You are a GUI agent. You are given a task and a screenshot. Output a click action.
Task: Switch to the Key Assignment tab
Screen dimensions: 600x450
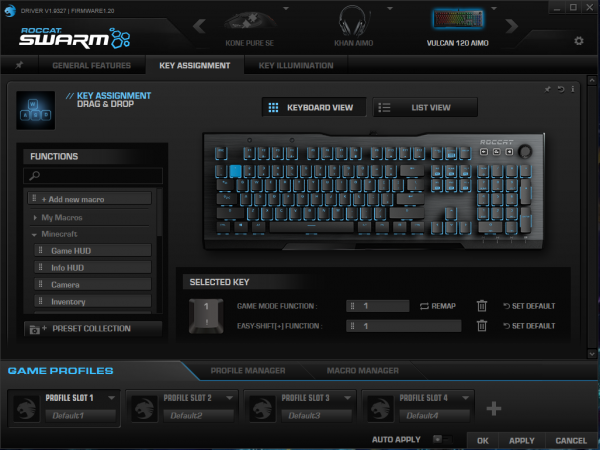pos(195,65)
